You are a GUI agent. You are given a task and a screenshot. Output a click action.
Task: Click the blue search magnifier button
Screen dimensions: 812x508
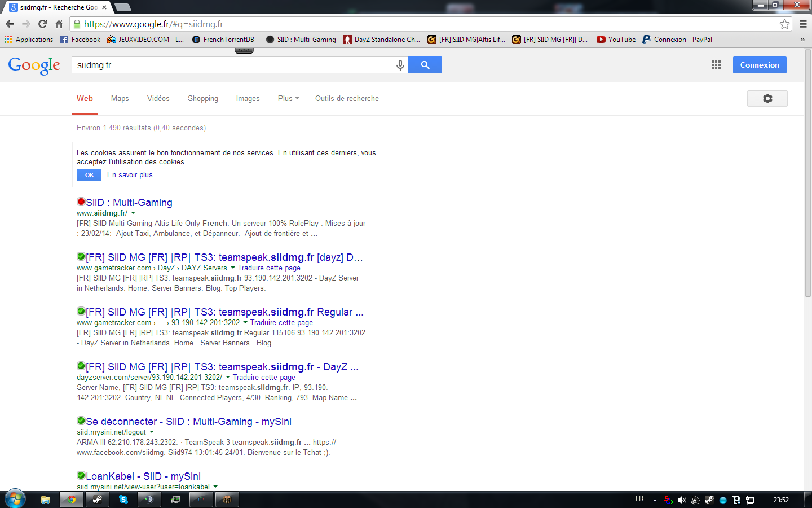(x=425, y=65)
